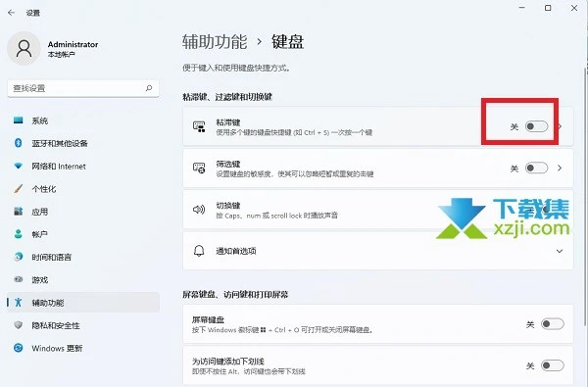Expand the 通知首选项 section chevron
This screenshot has width=588, height=387.
[560, 251]
